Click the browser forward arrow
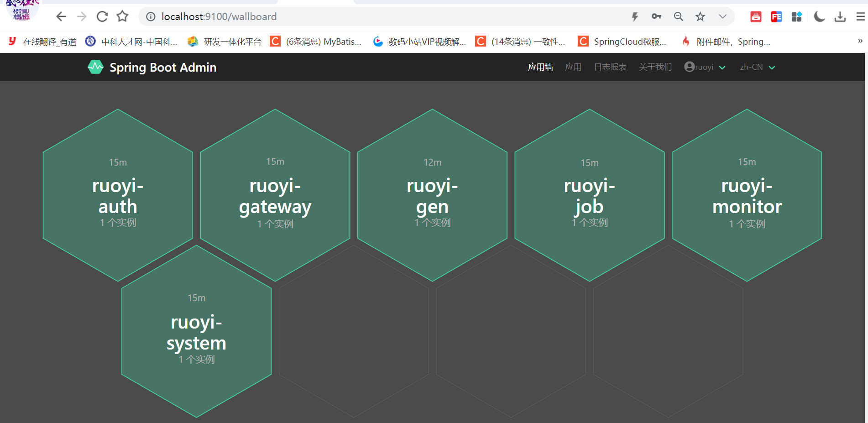Screen dimensions: 868x423 click(x=82, y=17)
